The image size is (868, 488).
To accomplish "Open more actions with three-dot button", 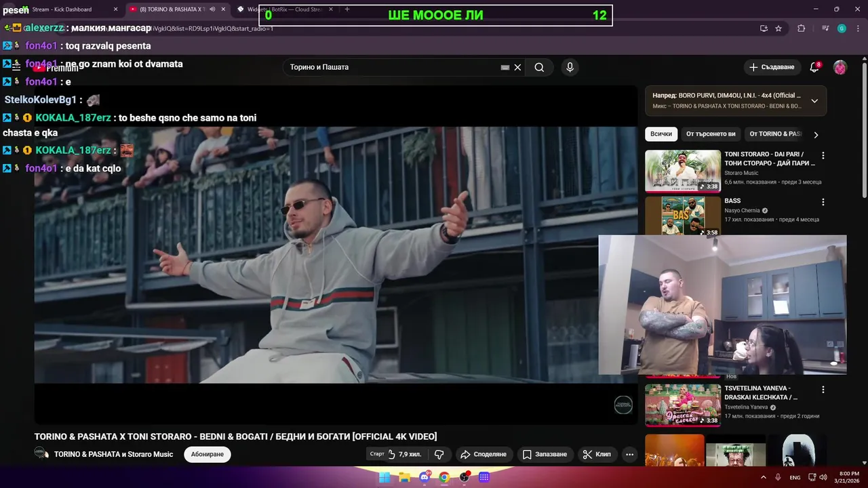I will pyautogui.click(x=629, y=454).
